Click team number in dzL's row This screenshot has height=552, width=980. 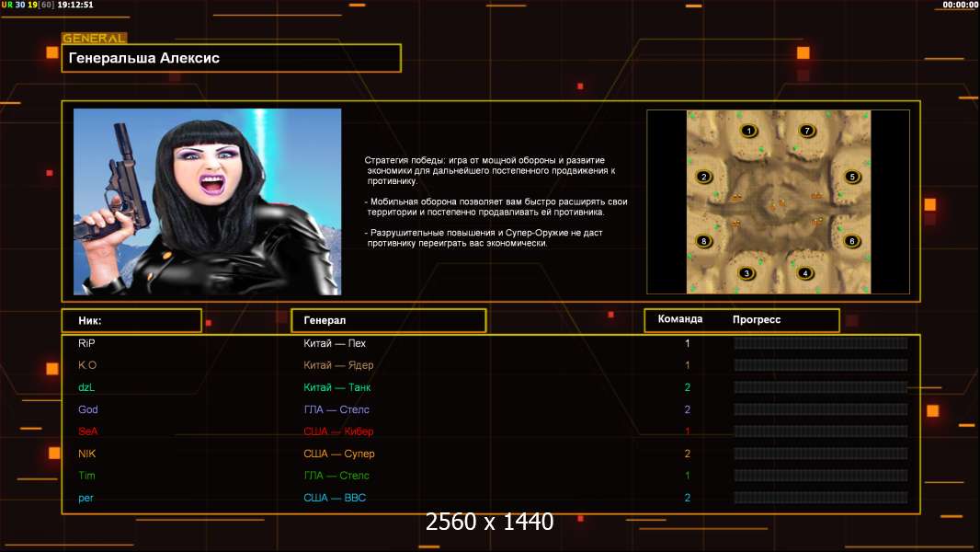[x=687, y=387]
